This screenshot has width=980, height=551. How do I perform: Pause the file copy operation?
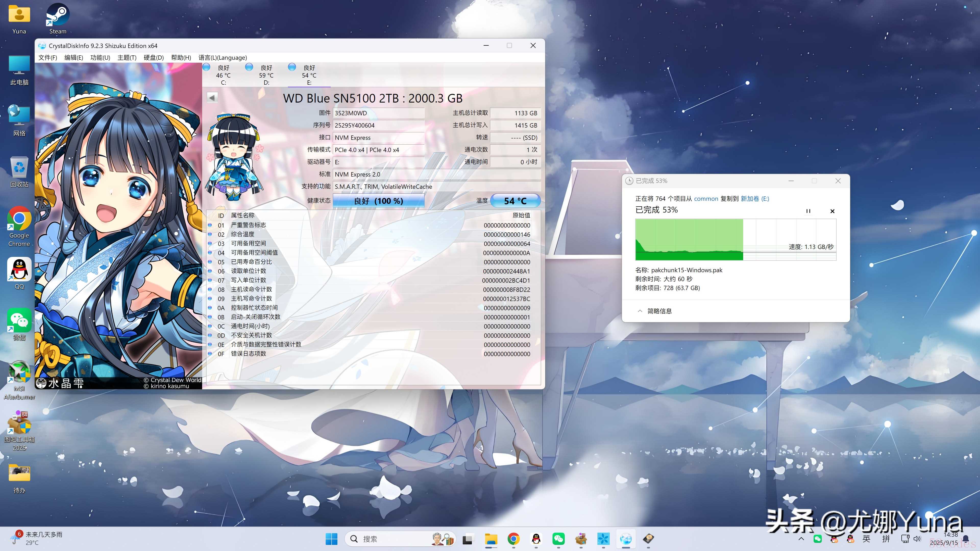(808, 211)
